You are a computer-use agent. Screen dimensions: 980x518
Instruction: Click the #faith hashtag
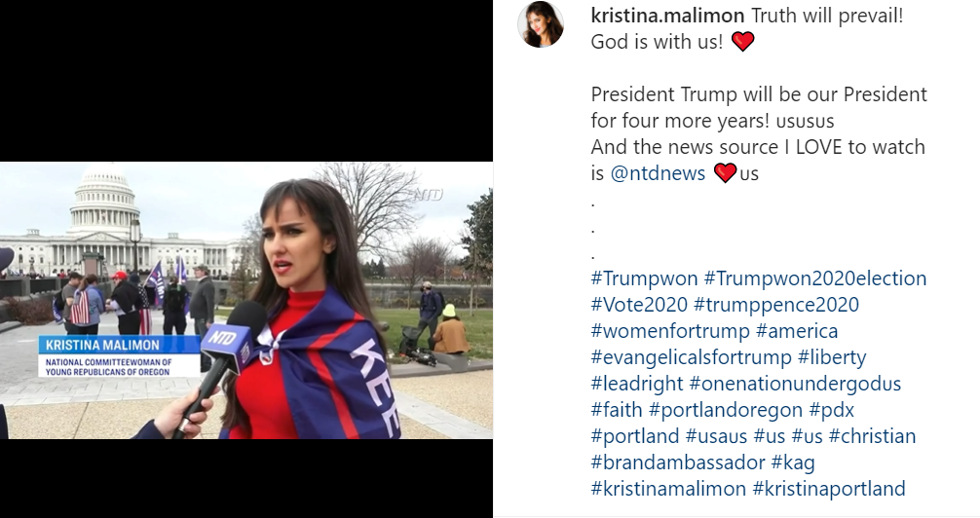(617, 409)
